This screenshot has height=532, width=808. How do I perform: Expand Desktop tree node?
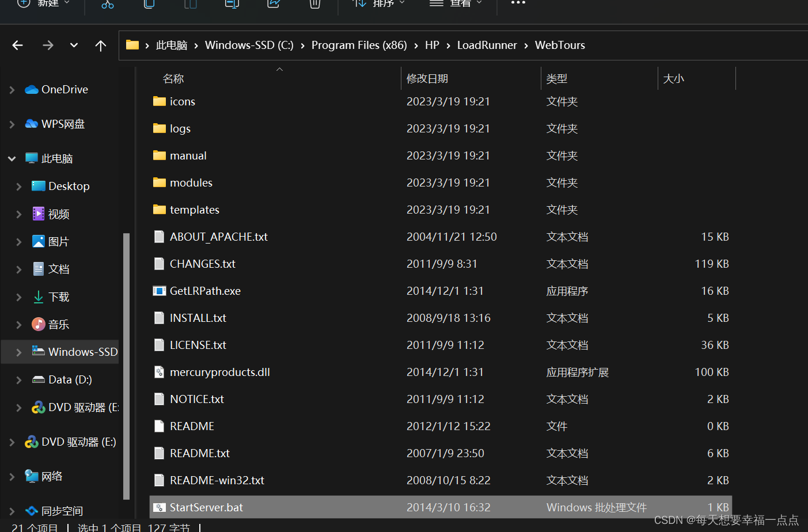pos(19,187)
